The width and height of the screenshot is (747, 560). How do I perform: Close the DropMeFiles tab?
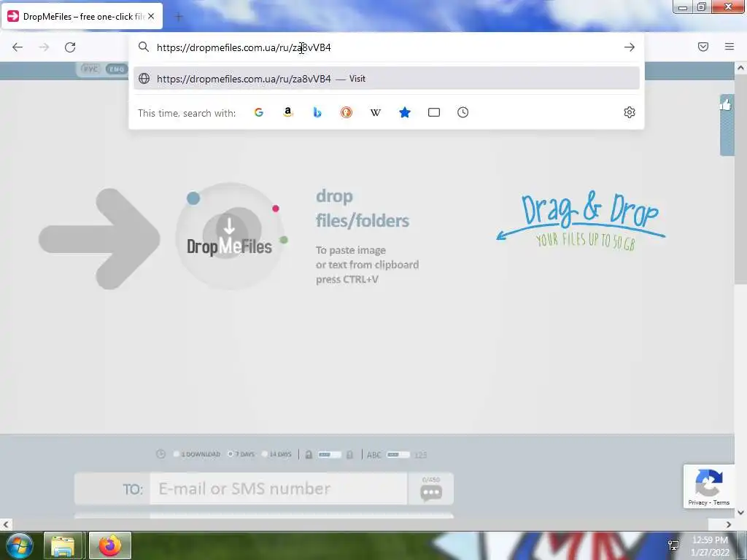coord(151,16)
